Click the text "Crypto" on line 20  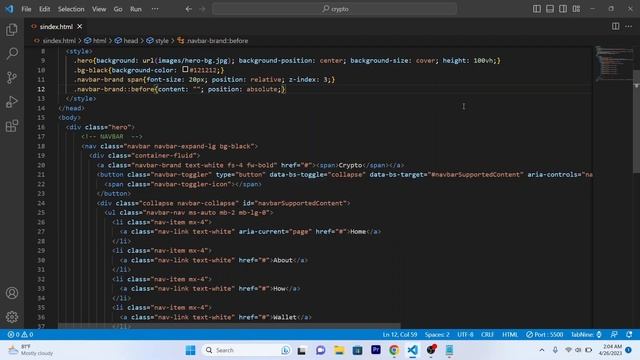[350, 165]
